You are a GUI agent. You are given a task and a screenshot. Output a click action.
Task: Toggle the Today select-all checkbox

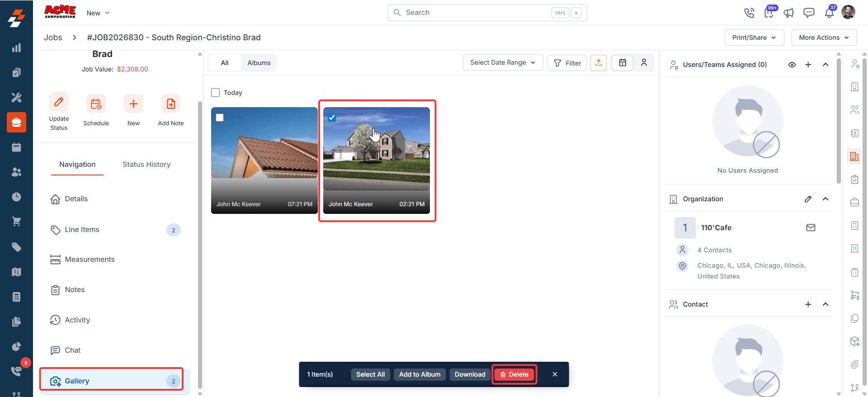(216, 93)
